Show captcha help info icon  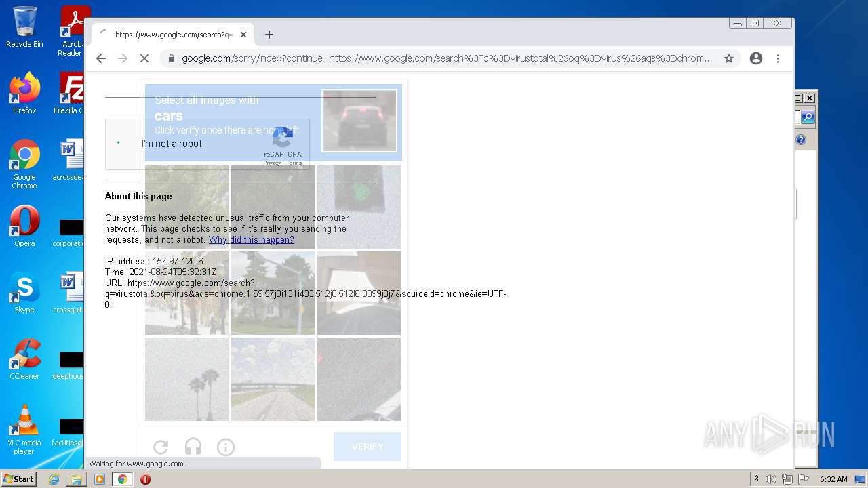(x=226, y=447)
